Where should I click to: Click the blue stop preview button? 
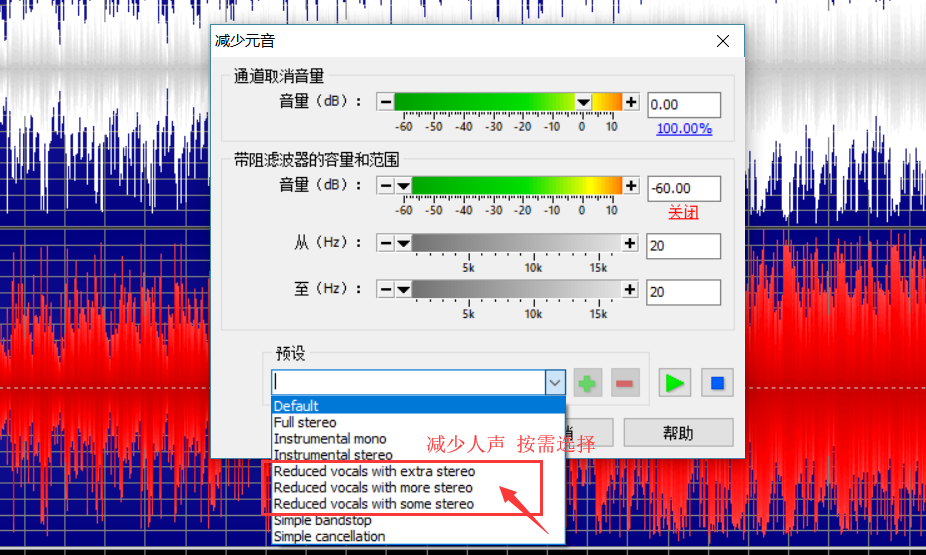716,383
